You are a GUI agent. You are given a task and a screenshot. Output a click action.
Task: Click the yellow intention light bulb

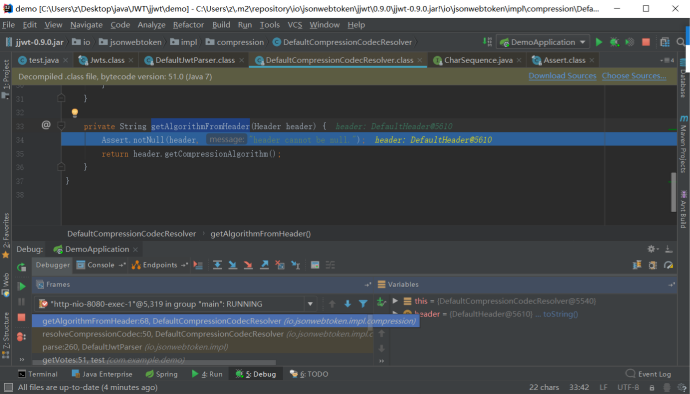[x=75, y=113]
